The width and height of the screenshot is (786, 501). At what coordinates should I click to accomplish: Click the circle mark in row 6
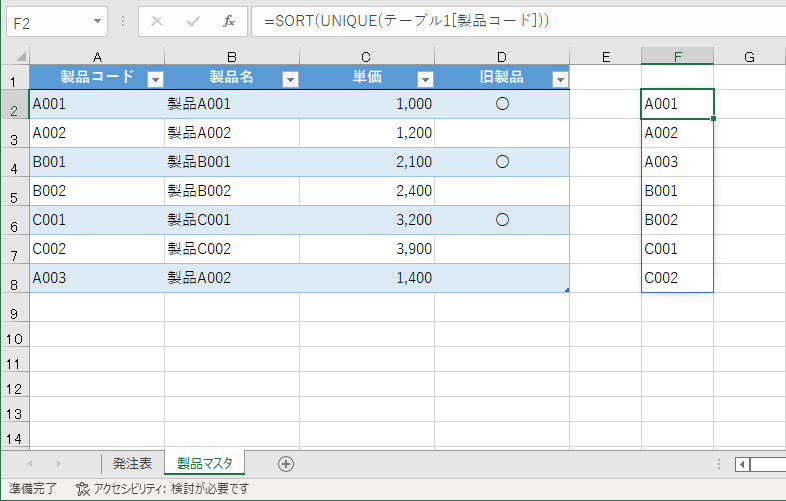pos(502,220)
